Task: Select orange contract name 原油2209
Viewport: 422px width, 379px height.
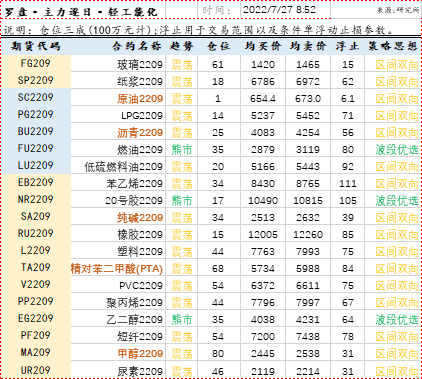Action: point(140,99)
